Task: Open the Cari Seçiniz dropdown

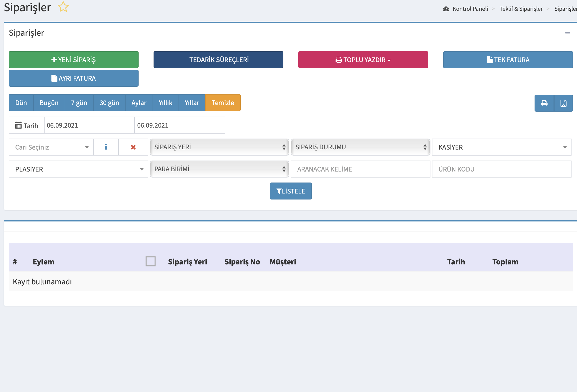Action: pos(51,147)
